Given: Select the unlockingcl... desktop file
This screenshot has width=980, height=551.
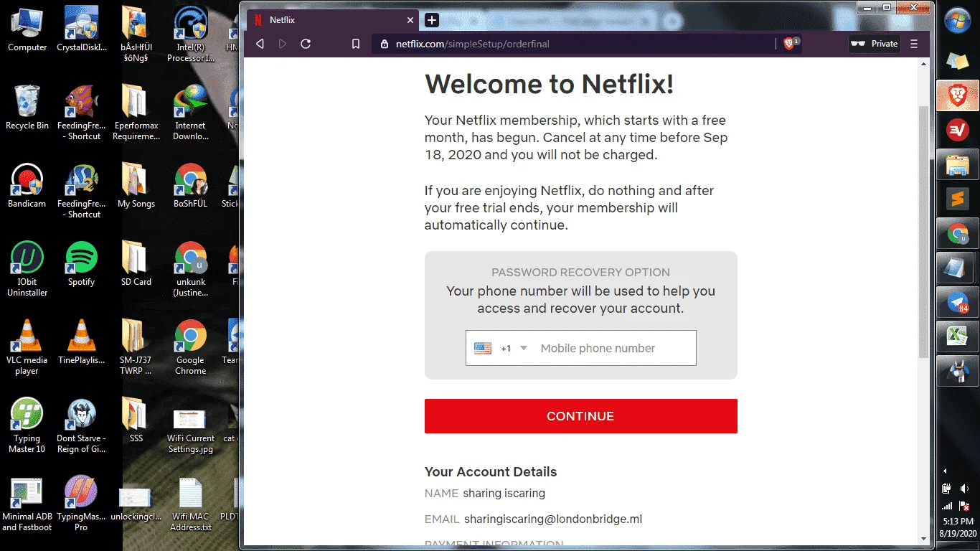Looking at the screenshot, I should (136, 504).
